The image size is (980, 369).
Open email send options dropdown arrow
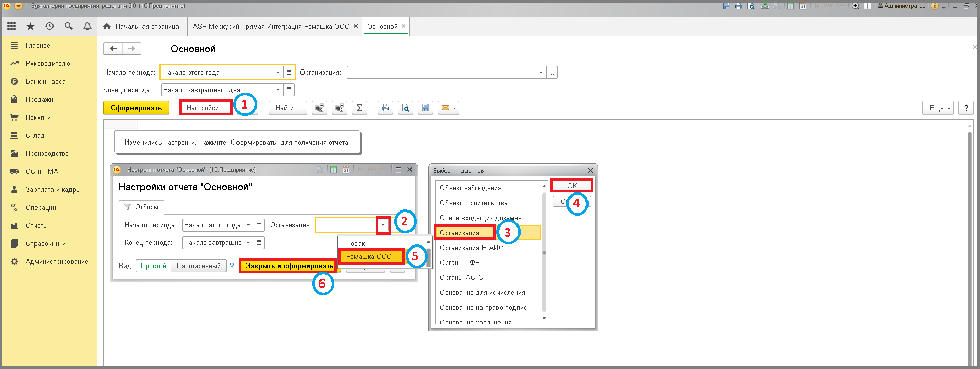click(455, 108)
